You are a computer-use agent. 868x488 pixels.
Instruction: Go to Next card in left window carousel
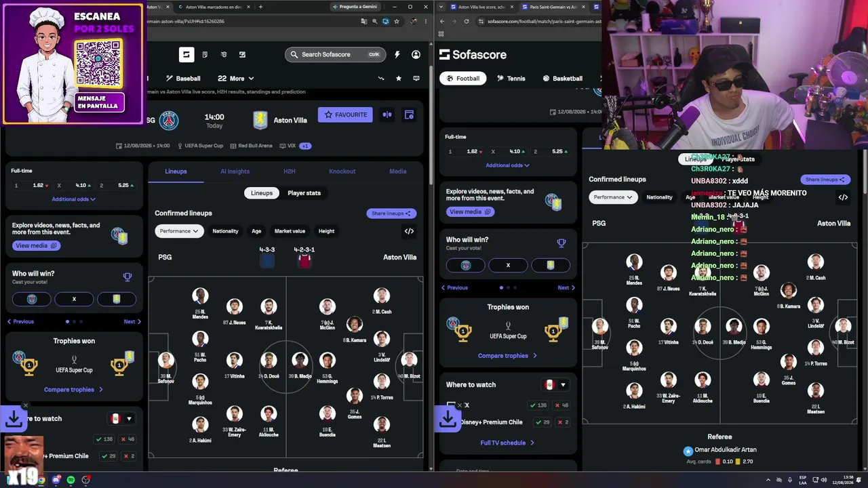(132, 322)
